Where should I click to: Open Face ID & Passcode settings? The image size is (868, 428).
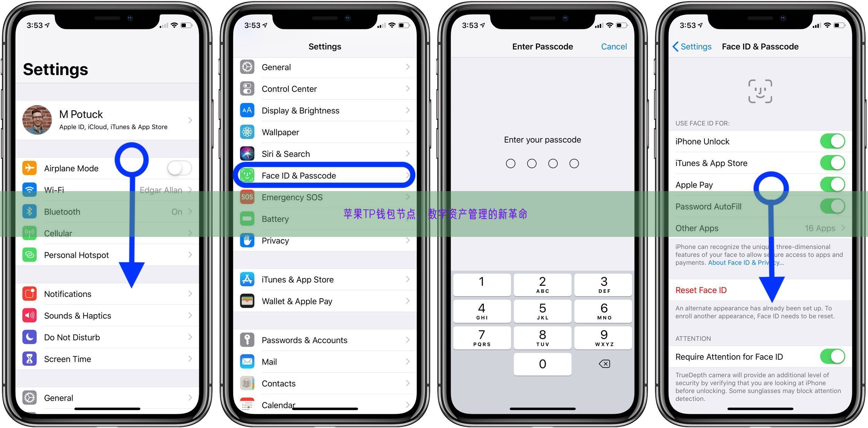(x=325, y=175)
